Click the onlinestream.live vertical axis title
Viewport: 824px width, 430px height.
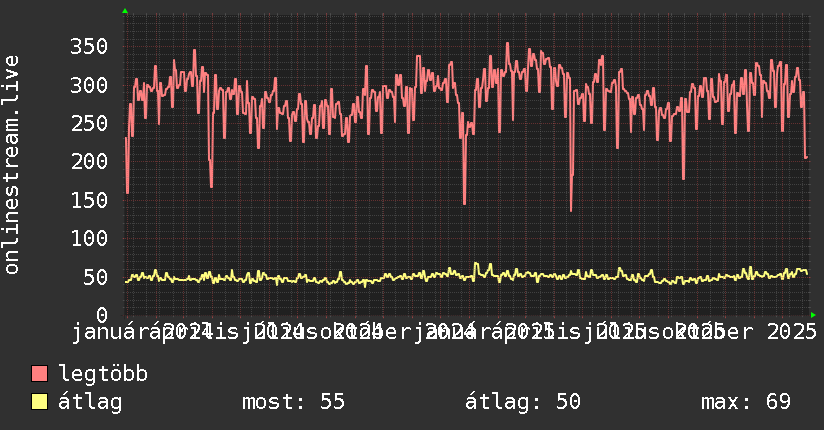[12, 165]
